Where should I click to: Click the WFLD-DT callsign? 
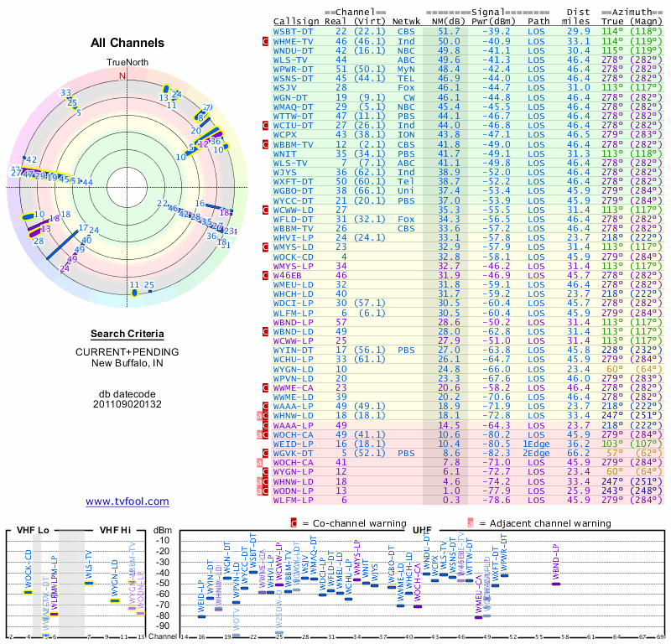[x=293, y=219]
